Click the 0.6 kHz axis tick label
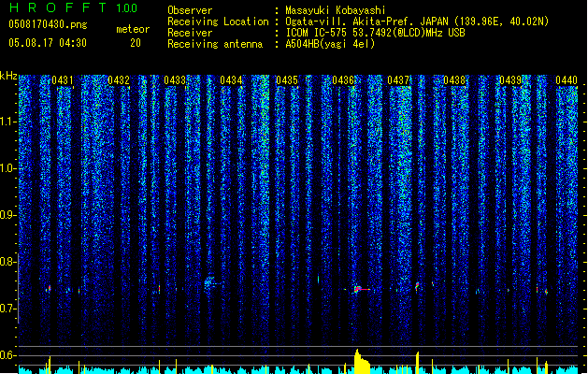This screenshot has width=588, height=374. (x=7, y=355)
